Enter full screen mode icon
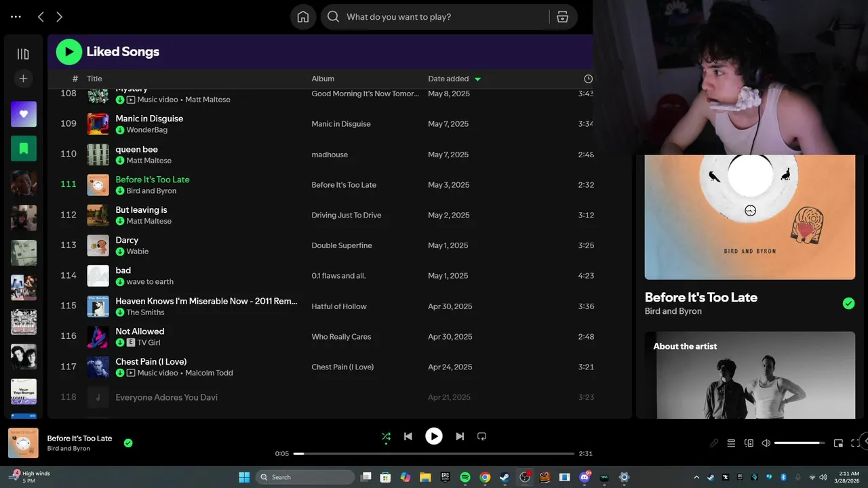The image size is (868, 488). tap(855, 443)
